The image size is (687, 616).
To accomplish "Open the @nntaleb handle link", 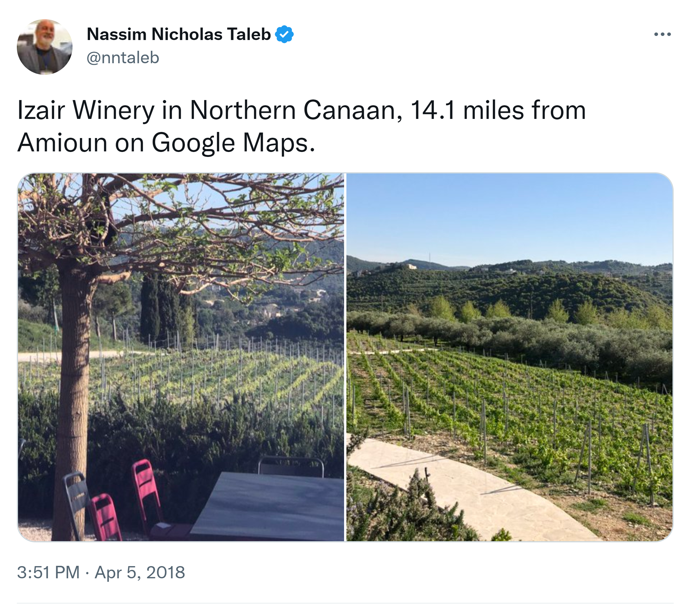I will [x=123, y=57].
